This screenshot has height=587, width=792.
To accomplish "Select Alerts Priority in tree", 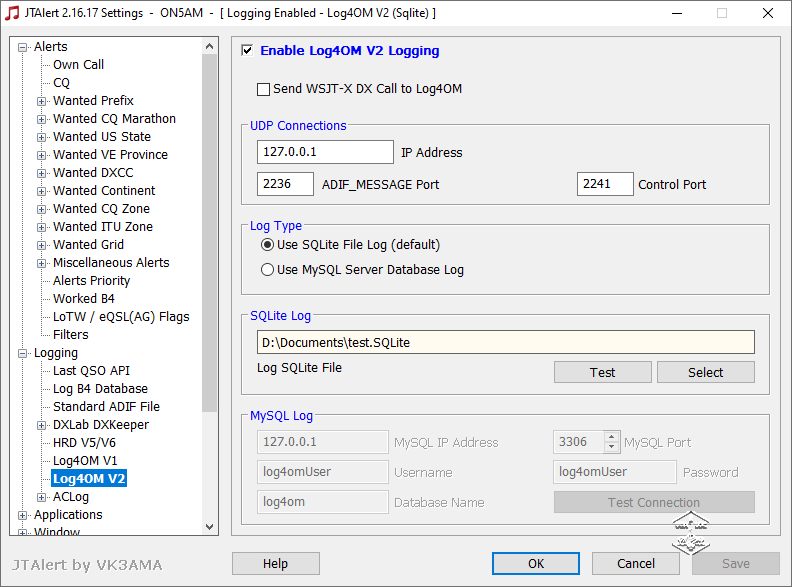I will click(91, 281).
